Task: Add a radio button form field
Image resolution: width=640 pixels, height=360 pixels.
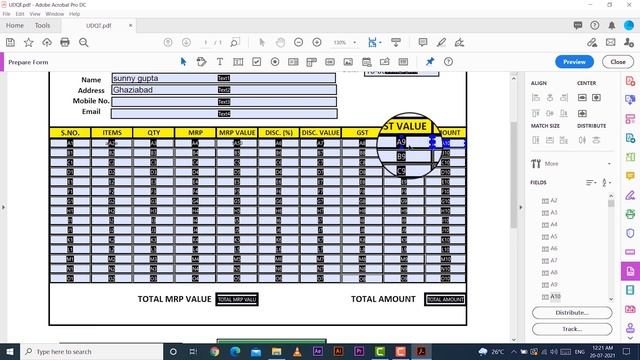Action: [x=275, y=62]
